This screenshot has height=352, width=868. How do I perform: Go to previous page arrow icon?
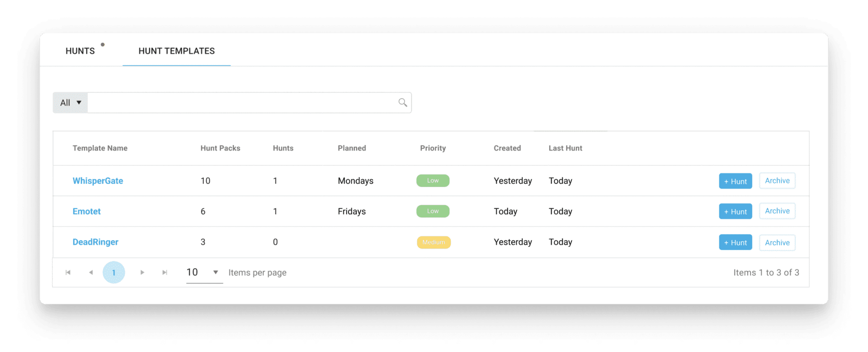(91, 272)
